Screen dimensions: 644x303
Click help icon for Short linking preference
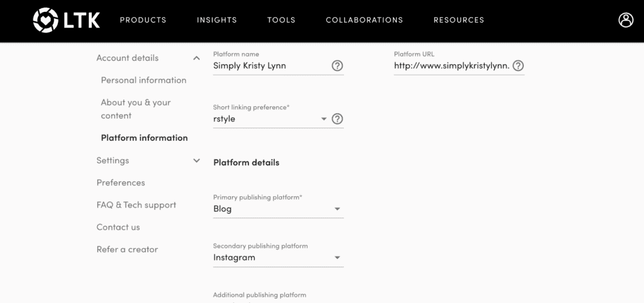coord(337,119)
